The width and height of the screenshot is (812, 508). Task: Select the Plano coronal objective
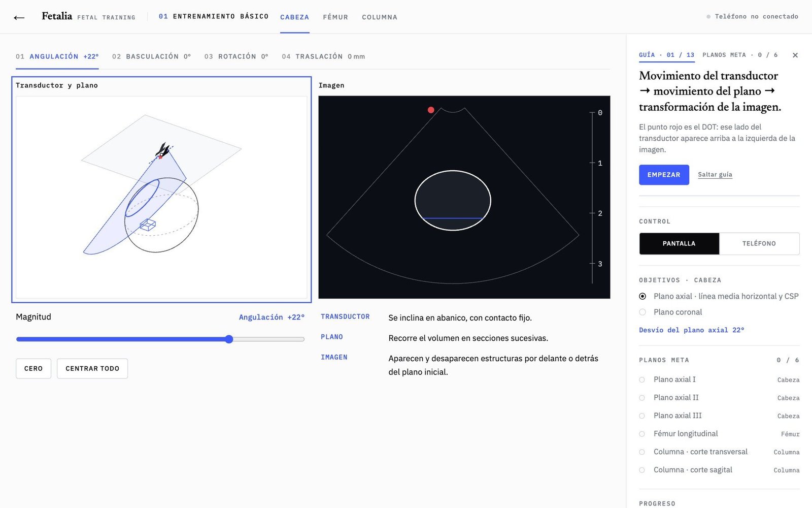[670, 312]
